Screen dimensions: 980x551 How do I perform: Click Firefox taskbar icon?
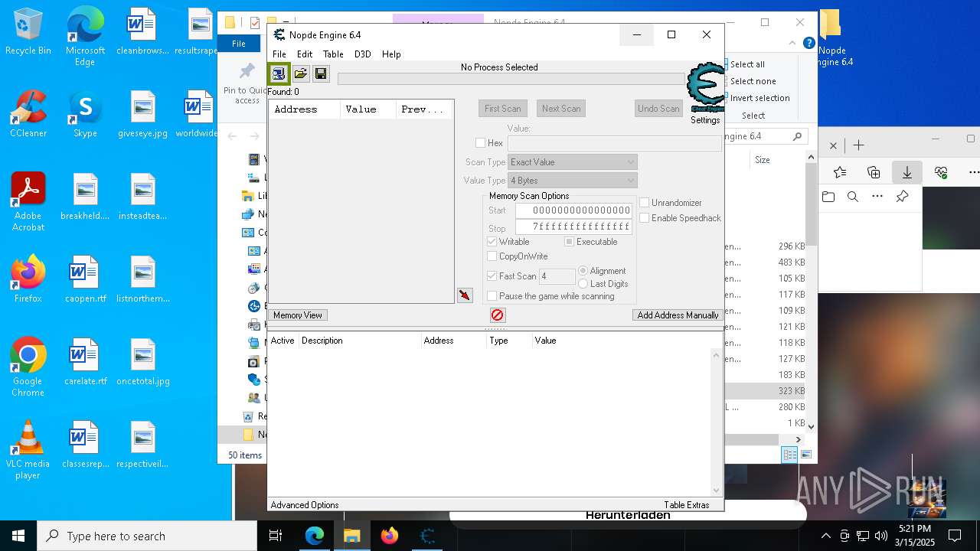tap(390, 536)
